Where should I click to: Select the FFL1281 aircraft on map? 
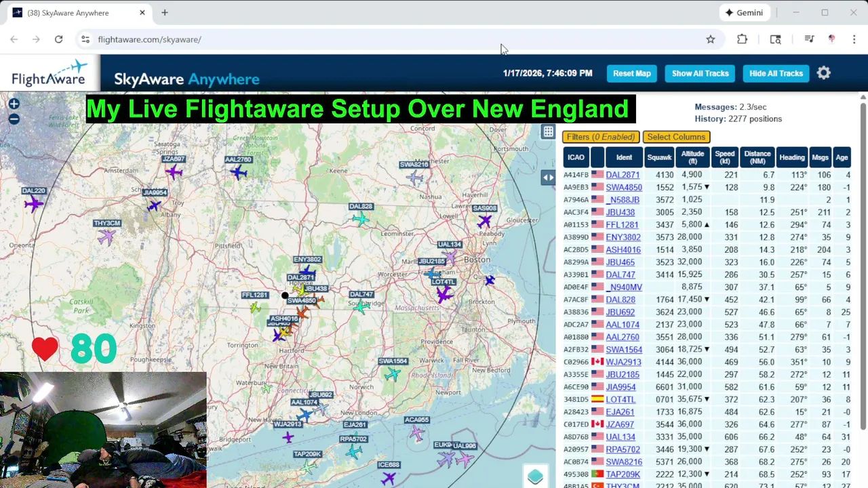click(255, 308)
